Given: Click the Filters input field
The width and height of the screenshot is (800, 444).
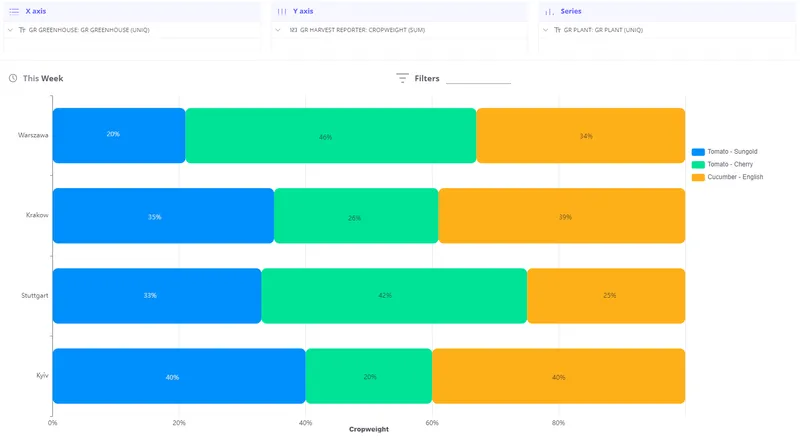Looking at the screenshot, I should (x=478, y=78).
